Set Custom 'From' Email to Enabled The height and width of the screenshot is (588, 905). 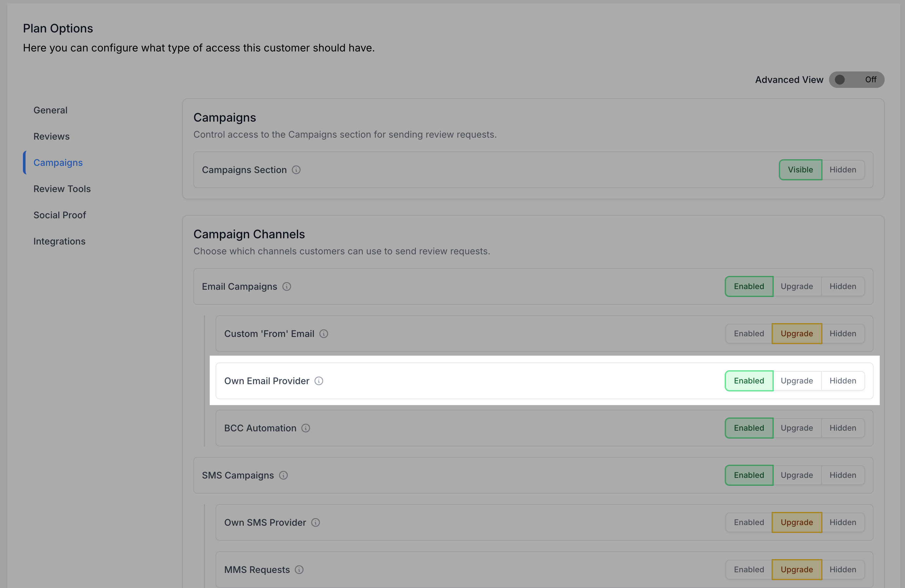click(748, 334)
